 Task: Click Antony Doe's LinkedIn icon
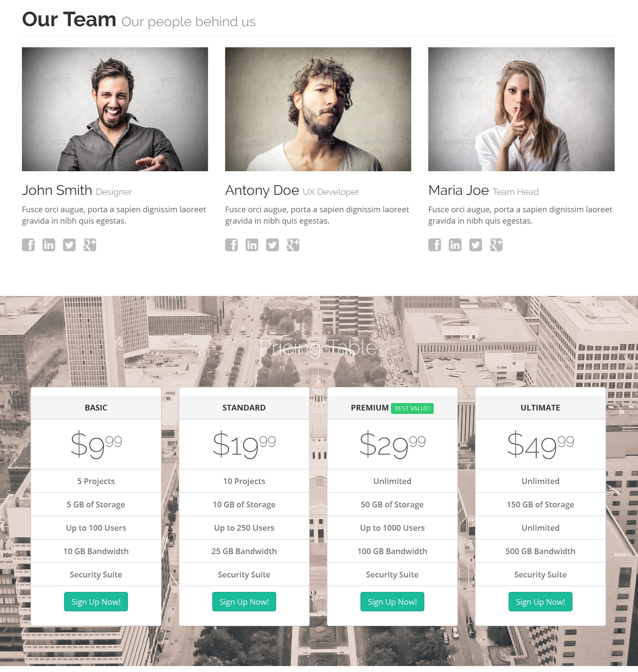(x=252, y=245)
